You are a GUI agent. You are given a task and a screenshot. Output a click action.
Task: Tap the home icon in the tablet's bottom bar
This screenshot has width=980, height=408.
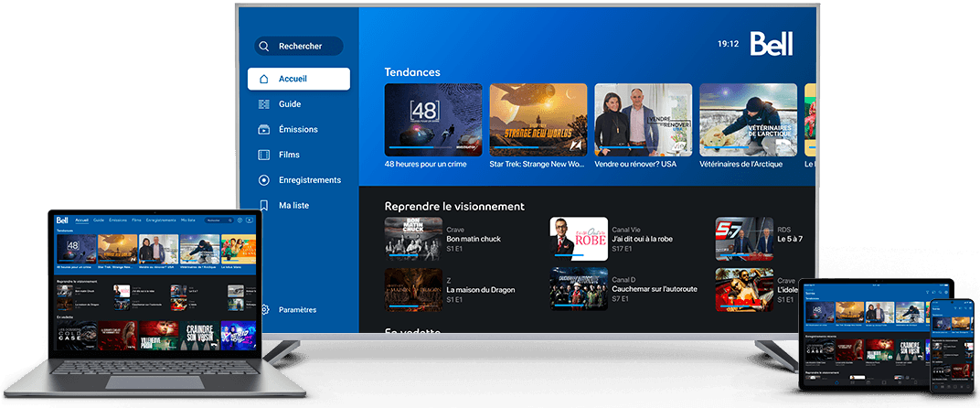[836, 382]
